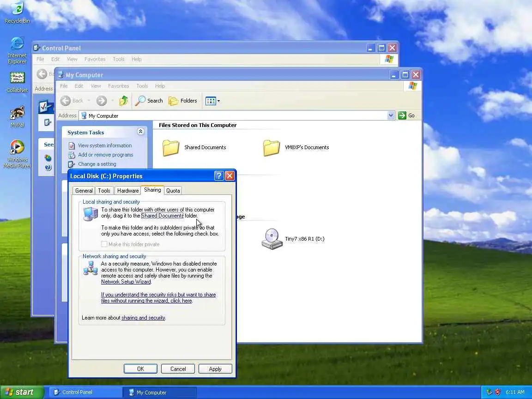Image resolution: width=532 pixels, height=399 pixels.
Task: Go up one folder level
Action: point(123,101)
